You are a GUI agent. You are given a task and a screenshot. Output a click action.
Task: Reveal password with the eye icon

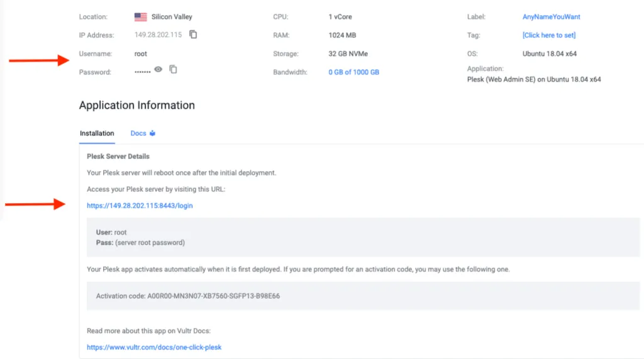pos(158,69)
